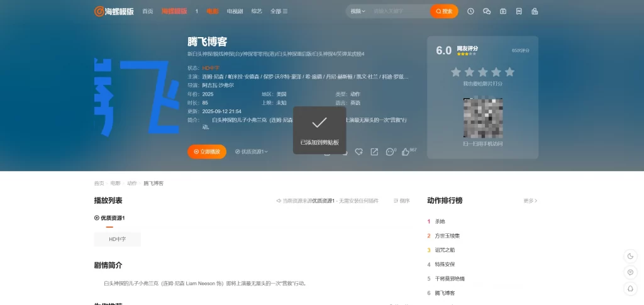Click the QR code image
644x305 pixels.
point(483,118)
